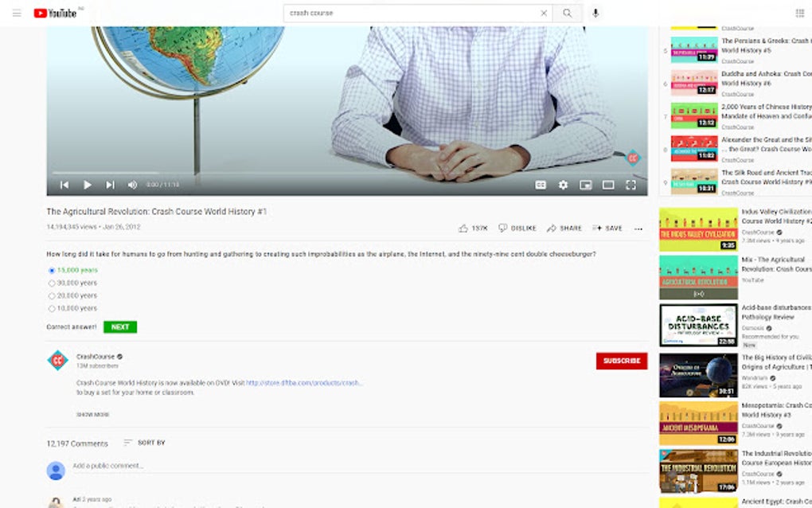
Task: Like the video with thumbs up
Action: tap(473, 228)
